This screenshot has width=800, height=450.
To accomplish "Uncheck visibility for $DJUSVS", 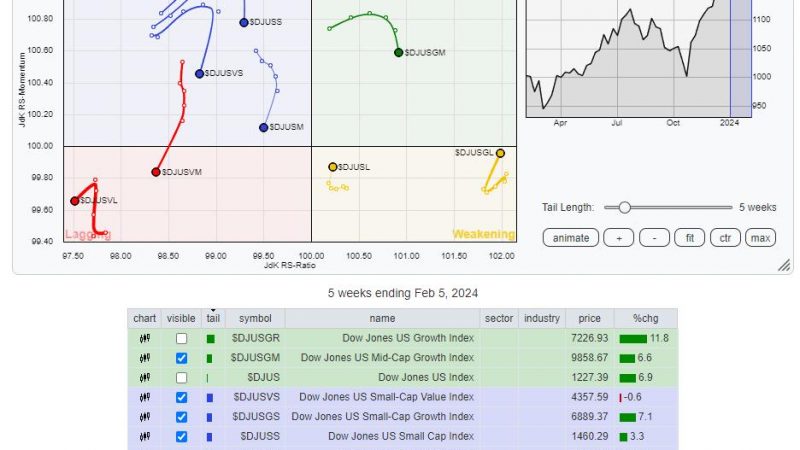I will tap(181, 397).
